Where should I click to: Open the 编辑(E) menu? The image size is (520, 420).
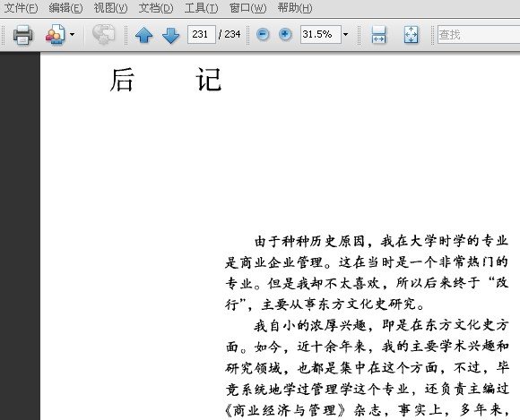coord(65,8)
